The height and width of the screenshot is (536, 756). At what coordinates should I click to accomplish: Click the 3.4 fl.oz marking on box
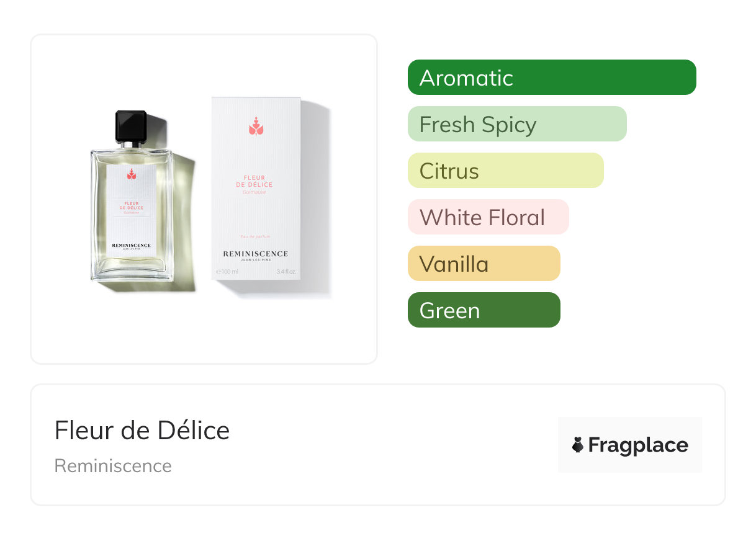286,272
